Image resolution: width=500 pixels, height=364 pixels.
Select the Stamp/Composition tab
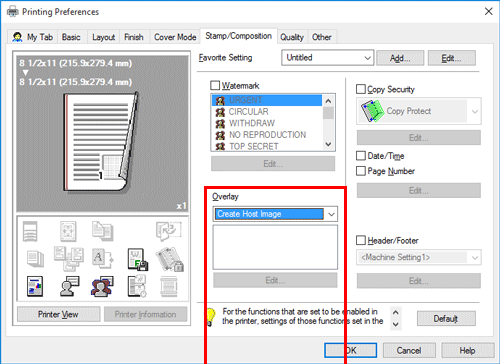click(x=238, y=36)
